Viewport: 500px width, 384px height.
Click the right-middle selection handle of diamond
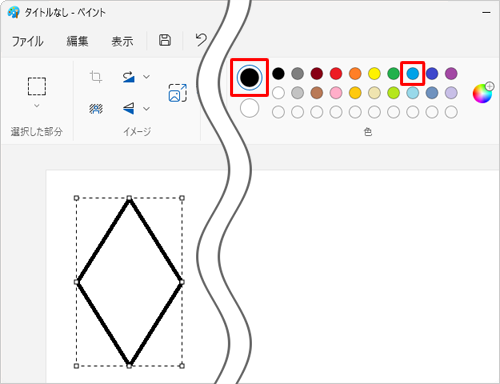pos(182,282)
